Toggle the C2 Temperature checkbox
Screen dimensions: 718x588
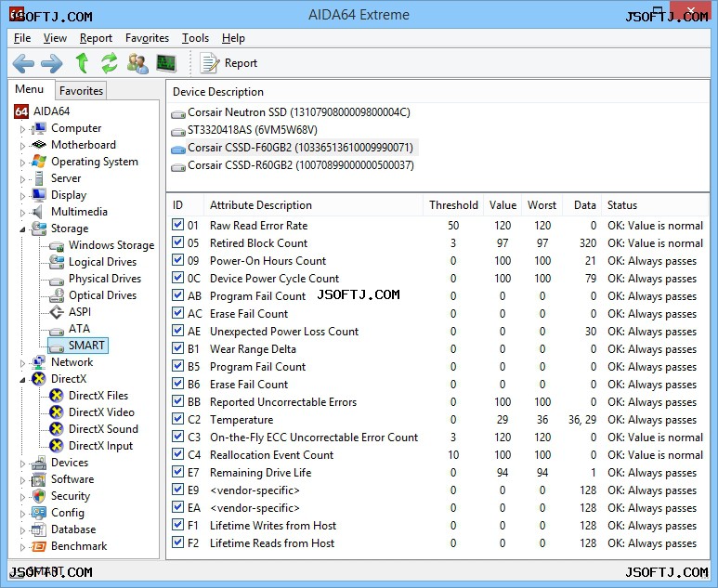coord(177,419)
